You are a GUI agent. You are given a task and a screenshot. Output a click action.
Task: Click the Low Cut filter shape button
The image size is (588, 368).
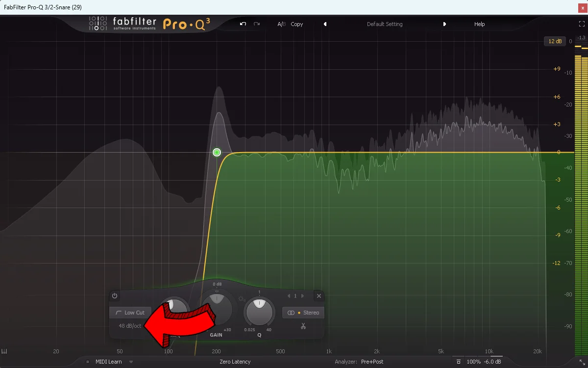click(x=129, y=313)
